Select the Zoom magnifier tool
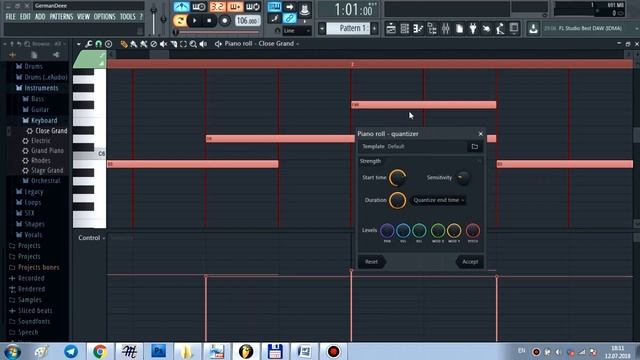 (193, 44)
